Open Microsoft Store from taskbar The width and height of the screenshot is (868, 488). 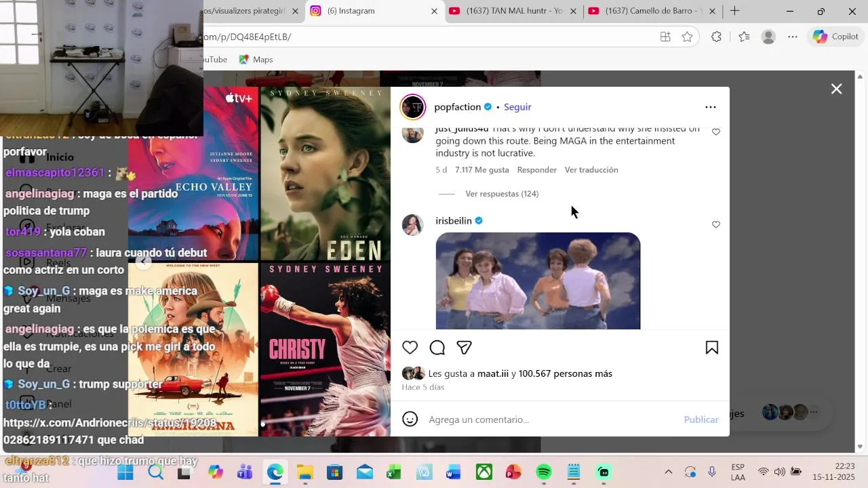point(334,472)
